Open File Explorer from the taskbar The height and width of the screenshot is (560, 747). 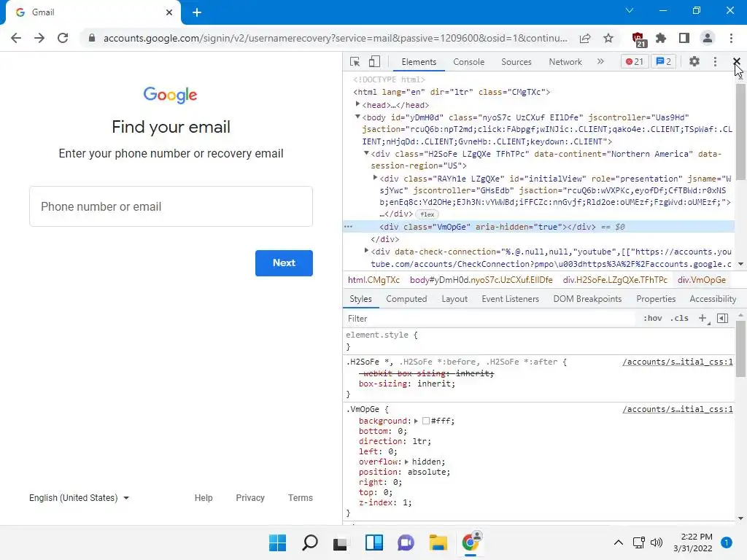438,542
